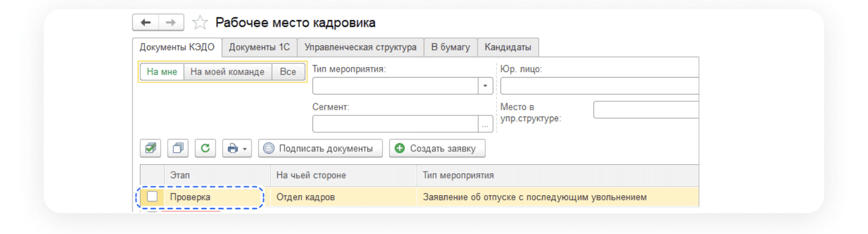Open the Тип мероприятия dropdown arrow
This screenshot has width=868, height=234.
485,86
